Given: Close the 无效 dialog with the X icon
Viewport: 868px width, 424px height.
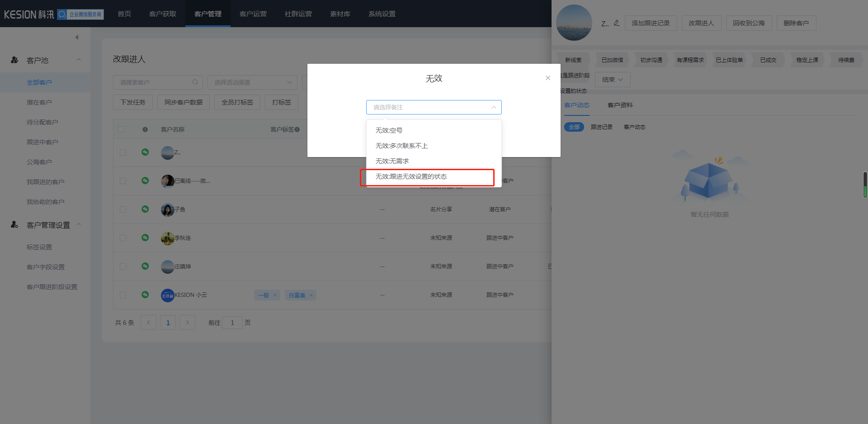Looking at the screenshot, I should 547,78.
